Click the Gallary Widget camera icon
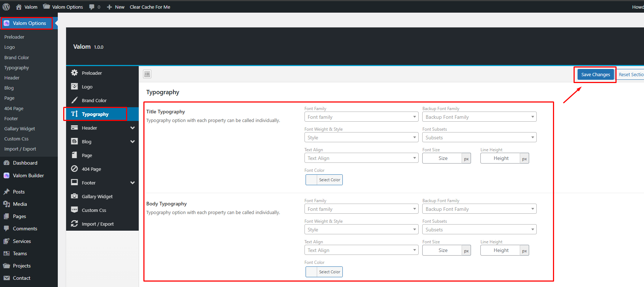 pyautogui.click(x=74, y=196)
